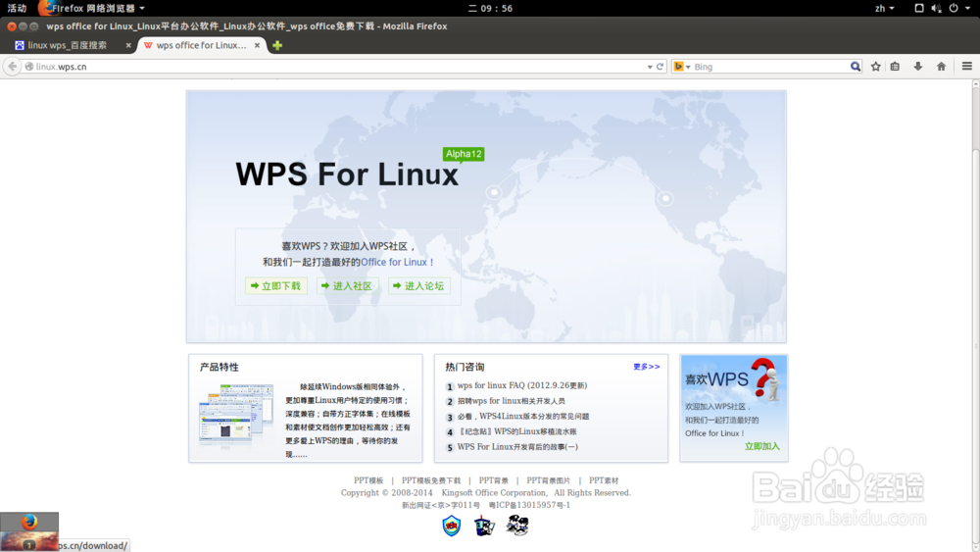The width and height of the screenshot is (980, 552).
Task: Click the 喜欢WPS question mark banner
Action: (x=734, y=378)
